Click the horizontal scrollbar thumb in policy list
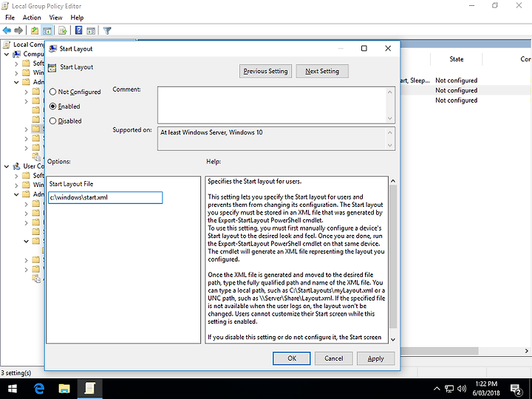Screen dimensions: 532x399 pos(440,351)
